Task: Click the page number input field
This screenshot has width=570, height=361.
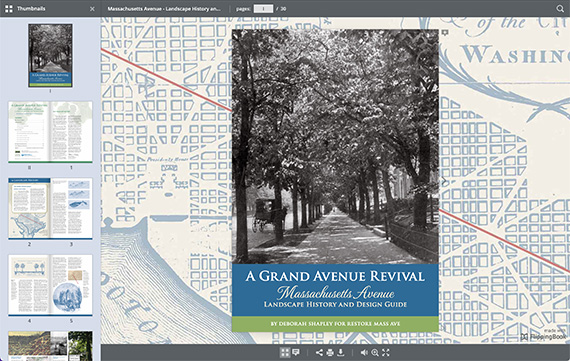Action: tap(263, 8)
